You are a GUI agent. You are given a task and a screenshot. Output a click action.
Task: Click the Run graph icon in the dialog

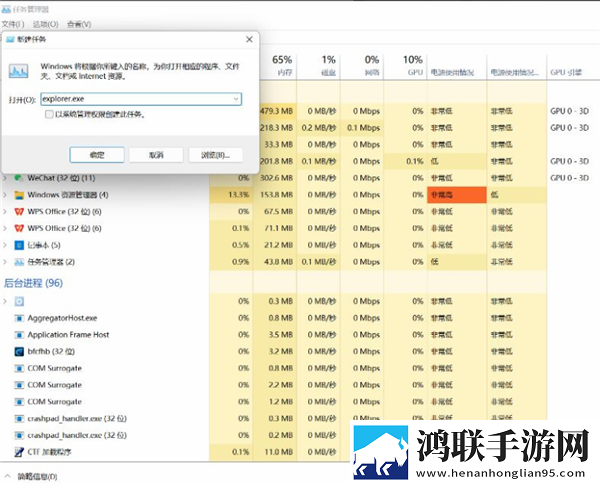click(18, 71)
